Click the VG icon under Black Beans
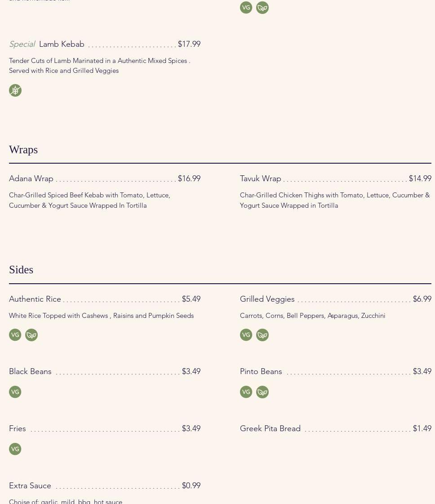 pos(15,392)
